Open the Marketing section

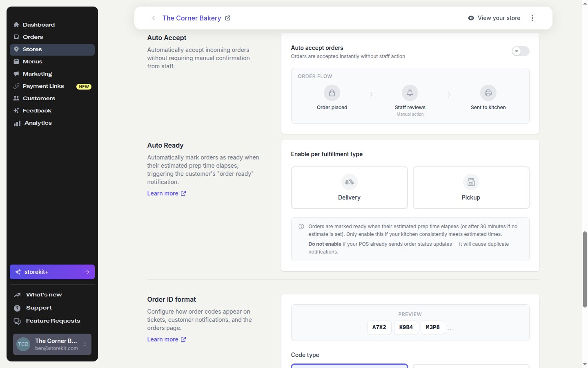pos(52,74)
